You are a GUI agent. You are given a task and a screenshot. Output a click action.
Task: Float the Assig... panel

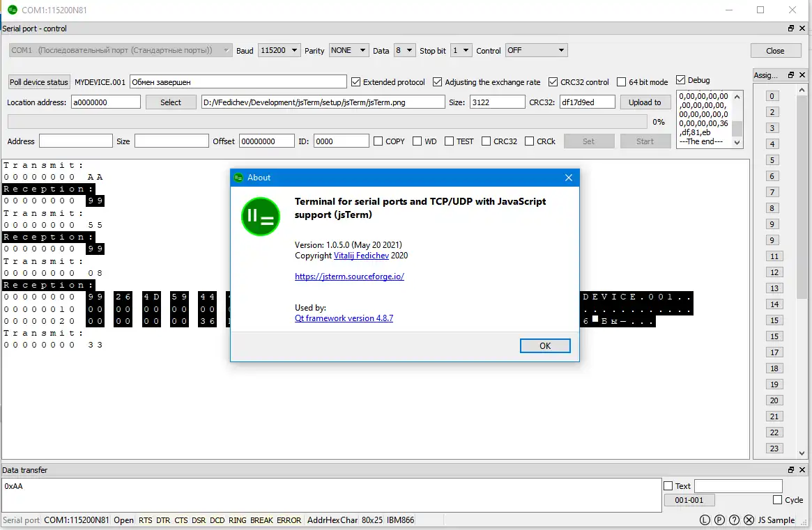click(x=791, y=75)
